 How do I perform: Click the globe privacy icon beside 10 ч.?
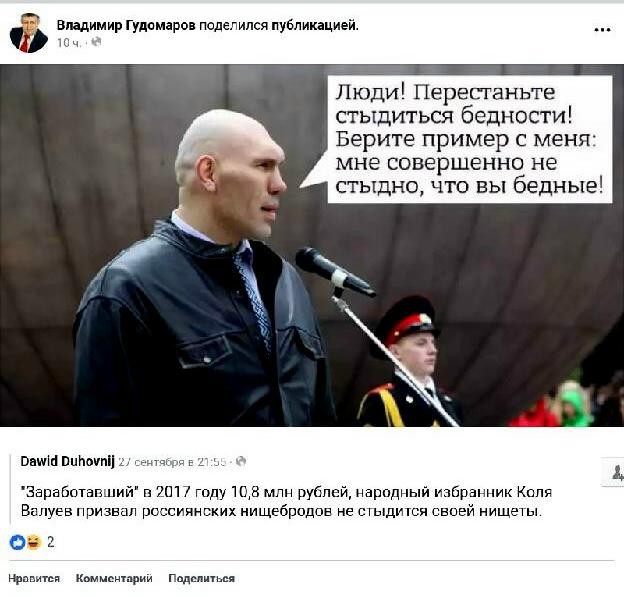(96, 42)
